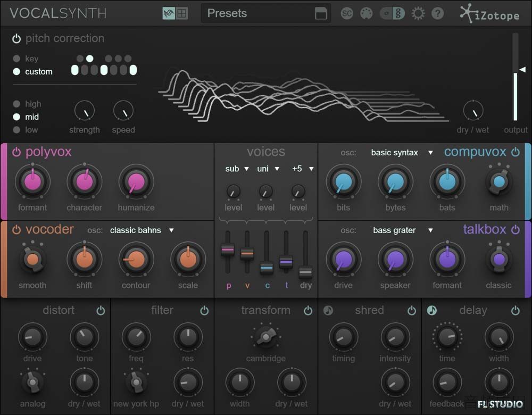Click the compuvox math mode selector
The image size is (532, 415).
499,182
